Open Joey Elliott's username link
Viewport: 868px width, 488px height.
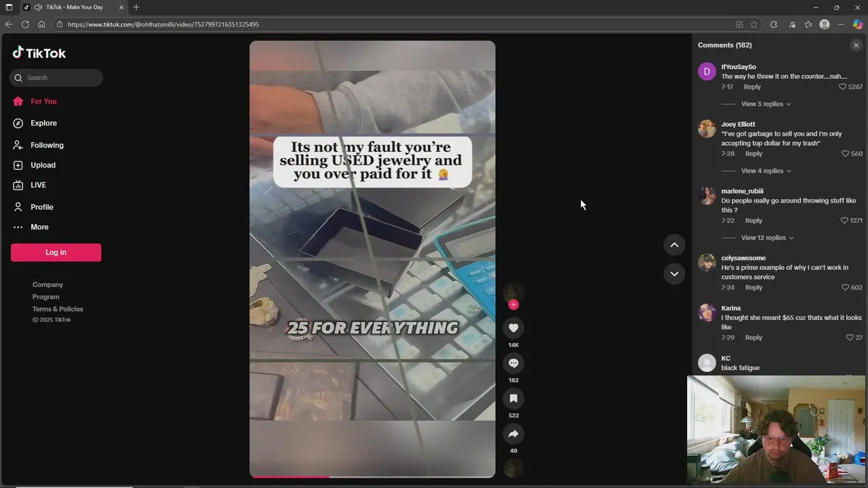click(738, 124)
